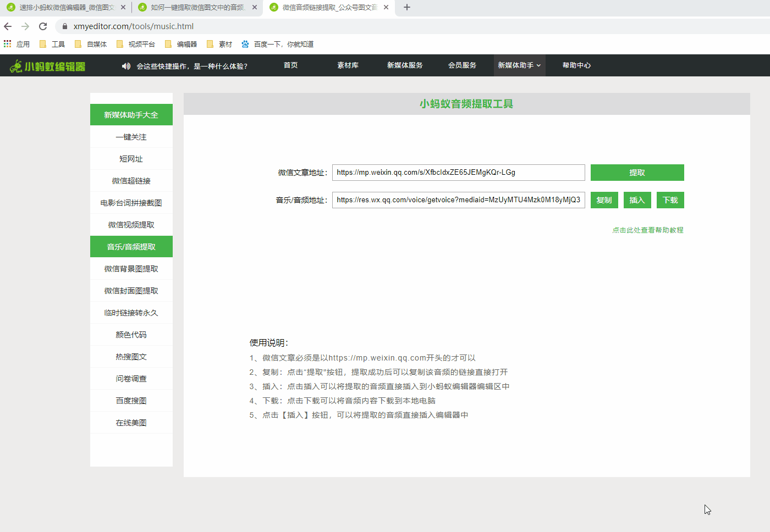The height and width of the screenshot is (532, 770).
Task: Select 微信背景图提取 in the sidebar
Action: tap(131, 269)
